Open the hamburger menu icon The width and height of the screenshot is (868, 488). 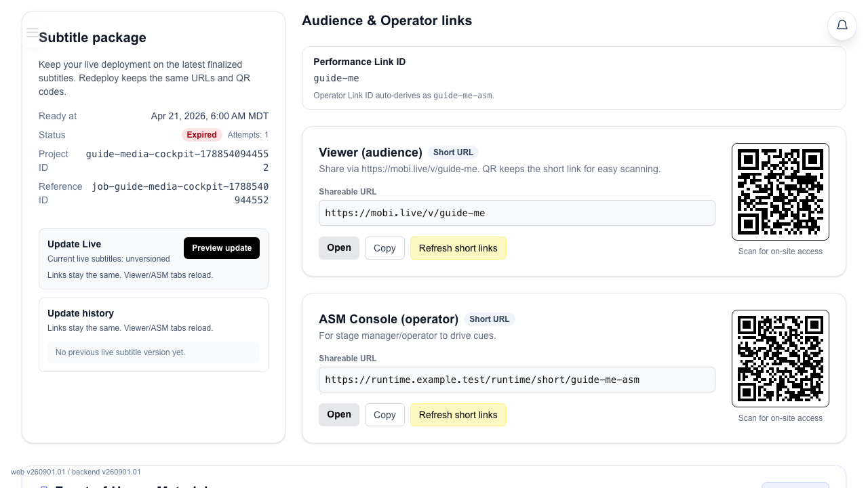[x=33, y=33]
